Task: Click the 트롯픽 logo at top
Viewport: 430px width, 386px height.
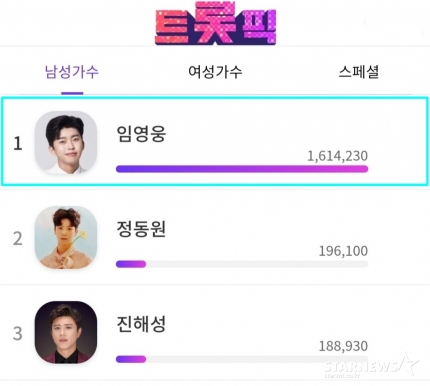Action: [x=216, y=24]
